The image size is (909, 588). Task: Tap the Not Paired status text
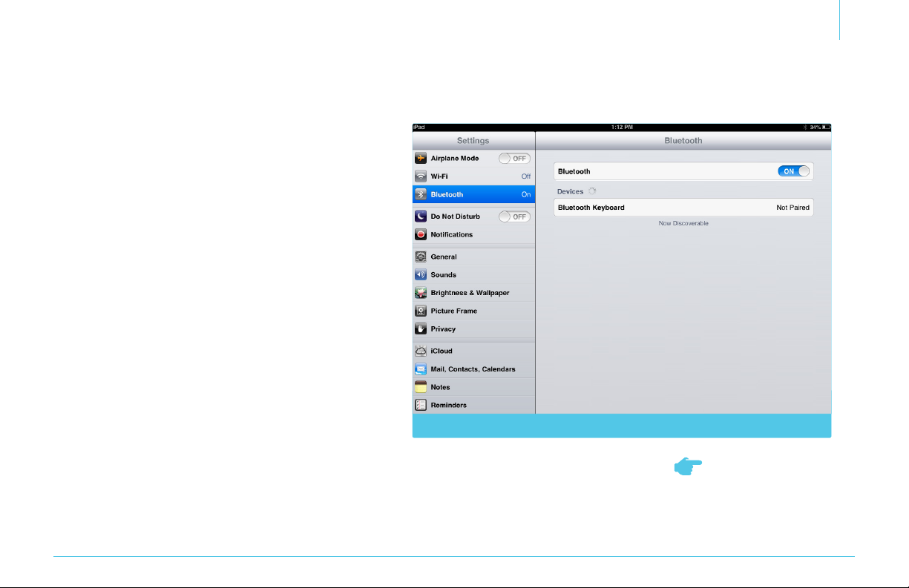tap(792, 208)
